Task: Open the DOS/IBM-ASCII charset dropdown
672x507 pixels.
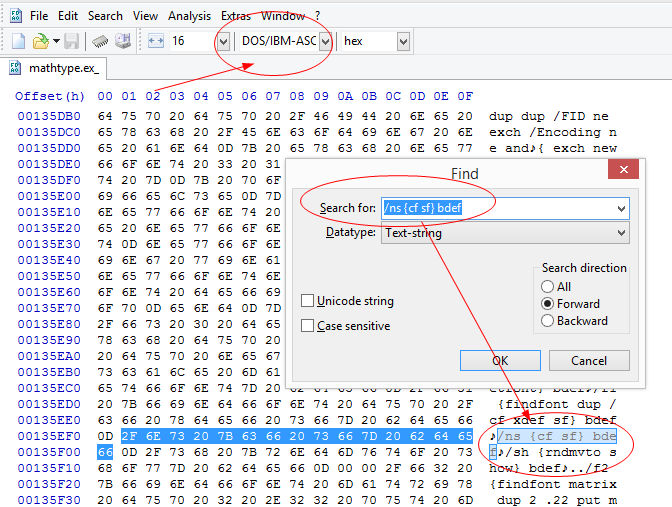Action: click(x=325, y=42)
